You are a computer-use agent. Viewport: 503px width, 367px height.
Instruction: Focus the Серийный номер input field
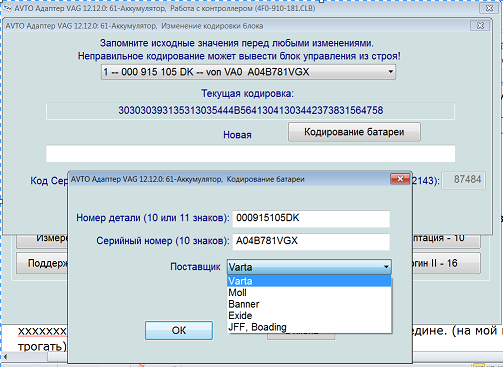coord(311,241)
